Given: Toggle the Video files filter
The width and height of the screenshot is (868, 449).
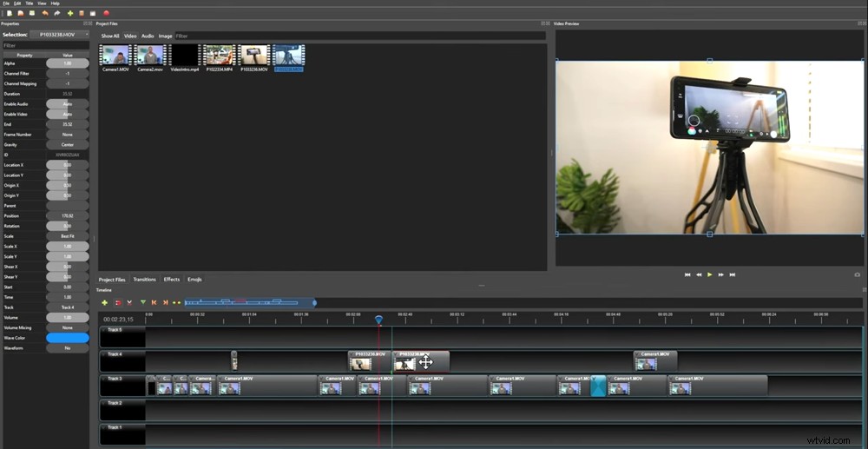Looking at the screenshot, I should click(x=130, y=36).
